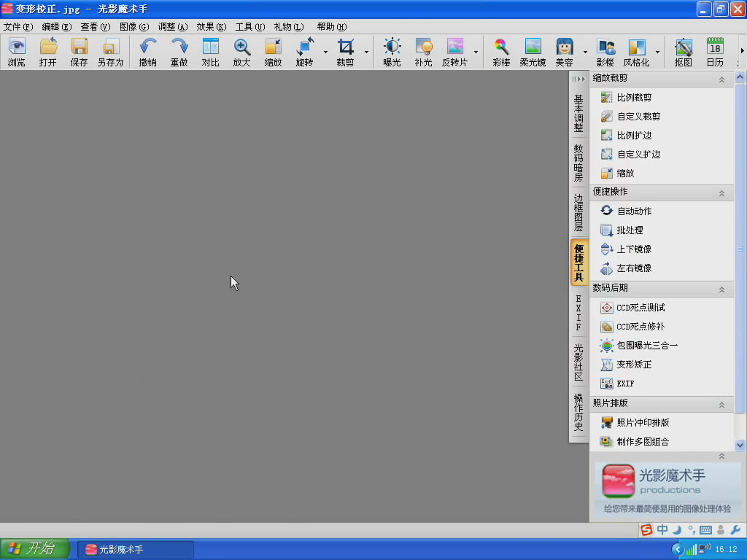Image resolution: width=747 pixels, height=560 pixels.
Task: Switch to the 基本调整 side tab
Action: coord(578,113)
